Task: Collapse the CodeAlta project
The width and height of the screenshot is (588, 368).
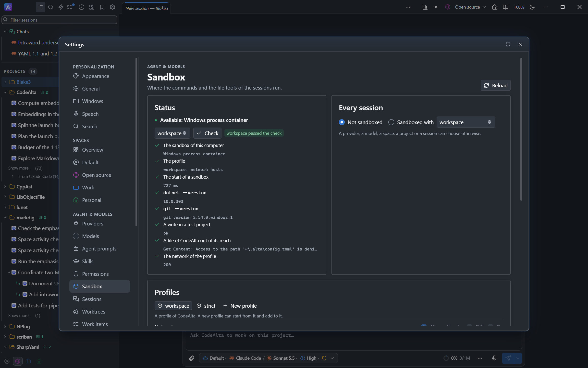Action: point(5,92)
